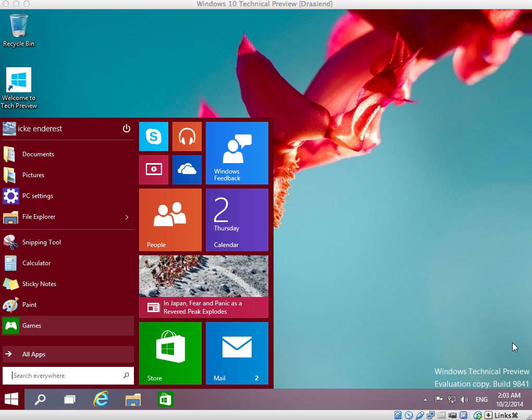This screenshot has height=420, width=532.
Task: Click the taskbar Search magnifier
Action: (40, 400)
